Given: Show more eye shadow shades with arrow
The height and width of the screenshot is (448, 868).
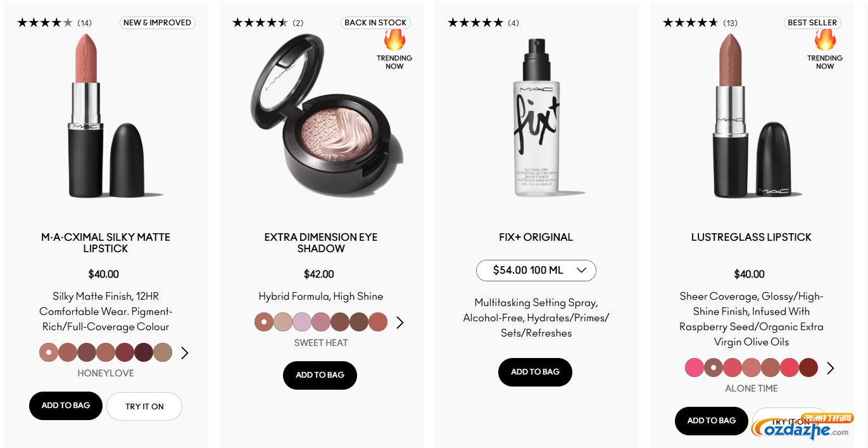Looking at the screenshot, I should pos(400,323).
